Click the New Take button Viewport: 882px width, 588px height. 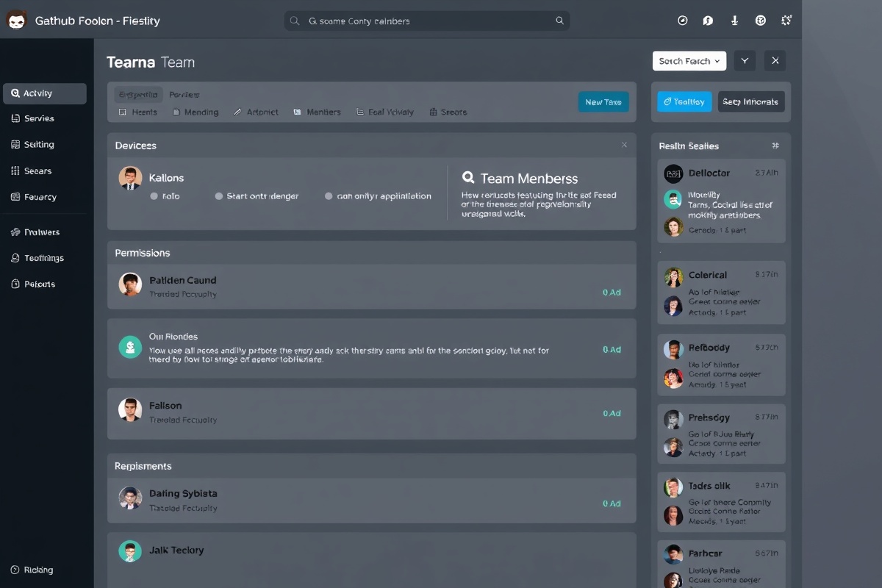[x=603, y=102]
